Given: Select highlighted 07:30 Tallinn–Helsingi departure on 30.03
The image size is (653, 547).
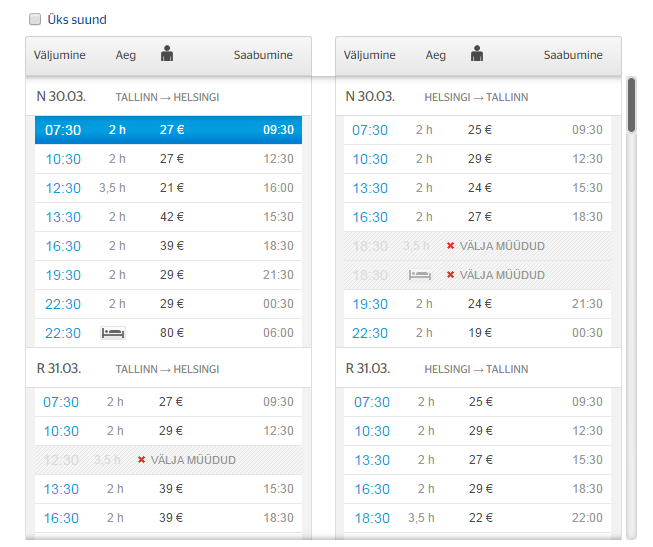Looking at the screenshot, I should click(x=168, y=130).
